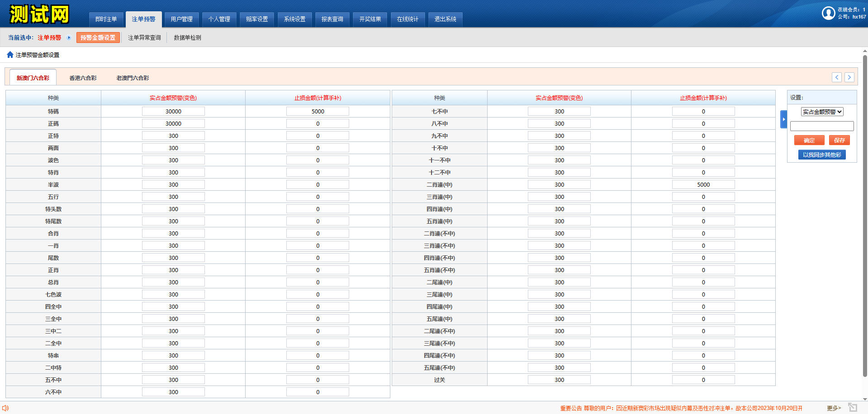Click the pop-out icon at bottom-right corner
868x414 pixels.
pyautogui.click(x=853, y=408)
